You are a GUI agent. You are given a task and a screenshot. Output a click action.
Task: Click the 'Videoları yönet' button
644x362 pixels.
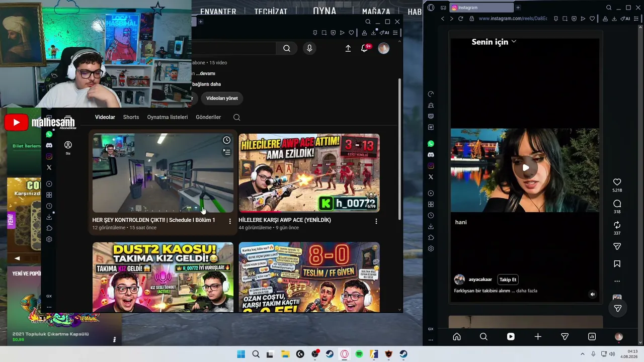222,98
